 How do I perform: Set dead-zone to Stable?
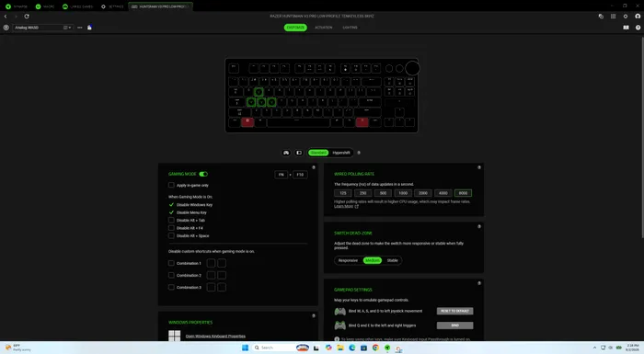392,260
